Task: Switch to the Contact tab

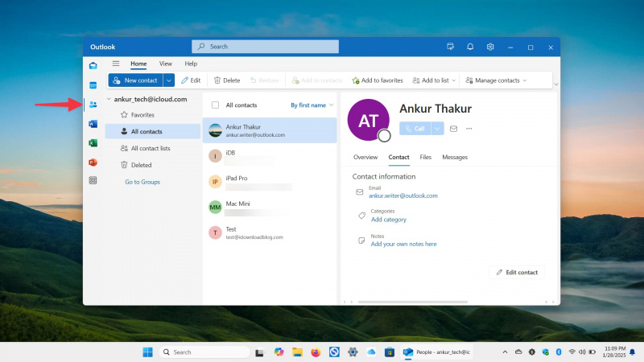Action: pyautogui.click(x=398, y=157)
